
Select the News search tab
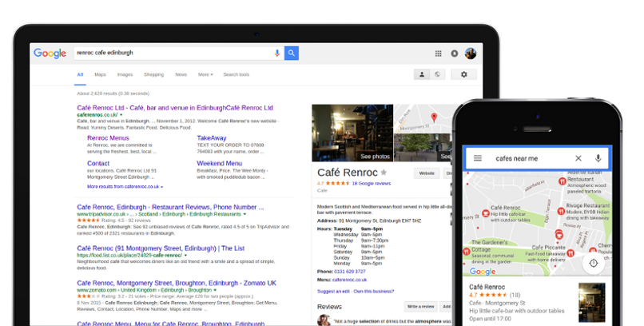(x=181, y=74)
